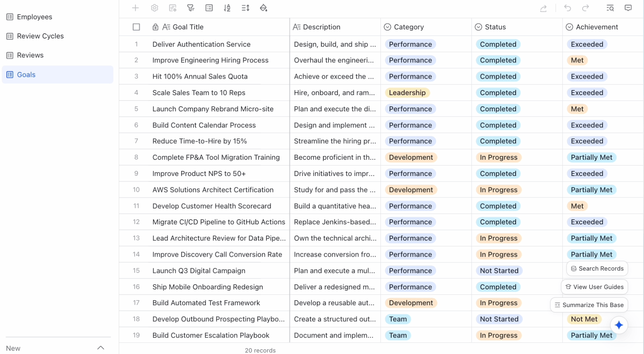The height and width of the screenshot is (354, 644).
Task: Click the Employees table icon in sidebar
Action: pyautogui.click(x=10, y=17)
